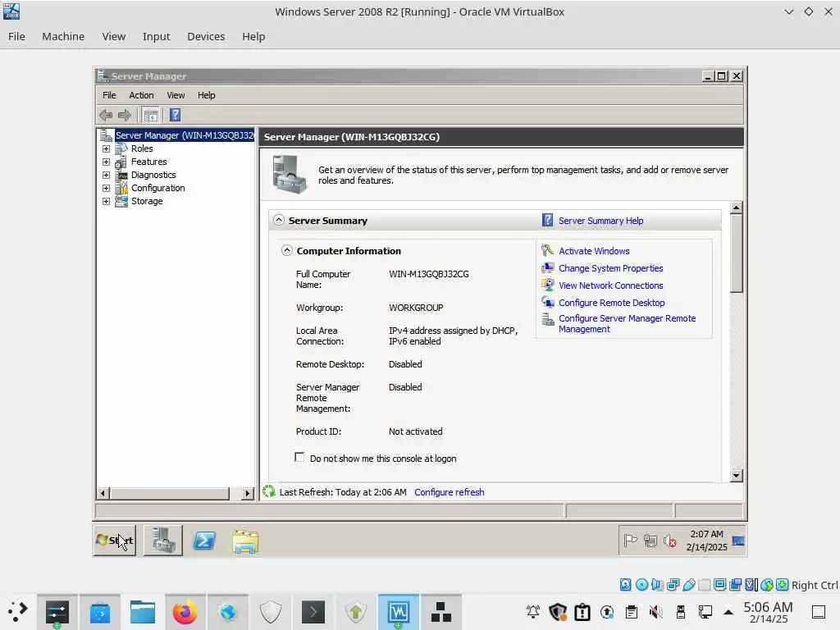Click the Action Center flag tray icon

pyautogui.click(x=630, y=541)
